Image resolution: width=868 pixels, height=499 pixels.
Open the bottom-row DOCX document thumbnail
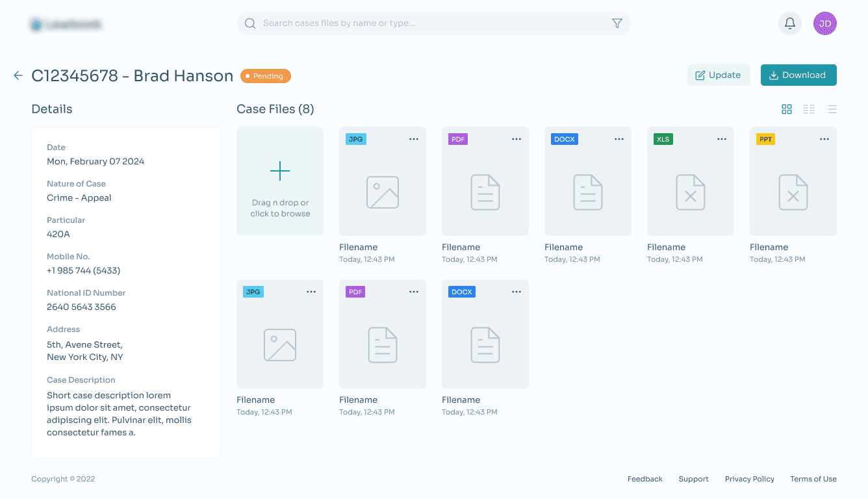(x=485, y=334)
